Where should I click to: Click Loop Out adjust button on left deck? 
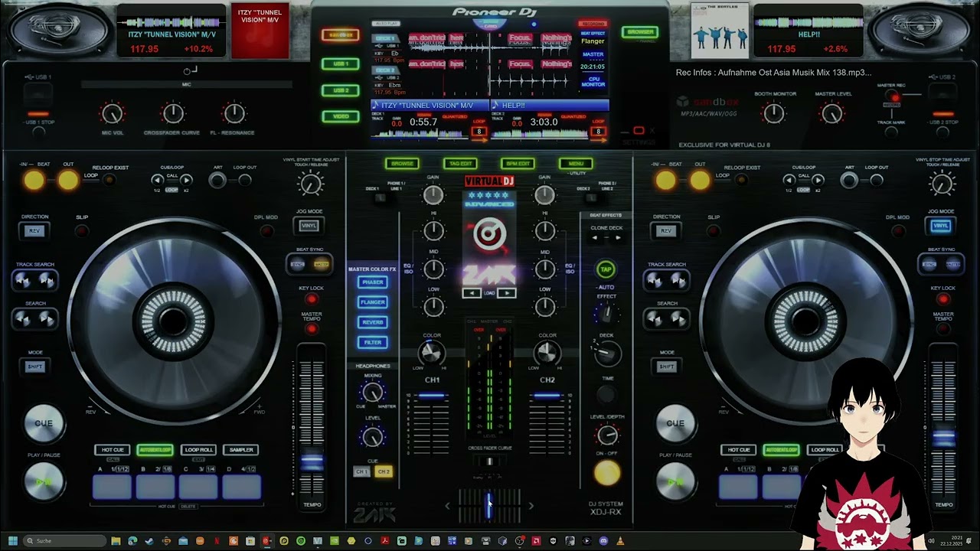coord(245,180)
